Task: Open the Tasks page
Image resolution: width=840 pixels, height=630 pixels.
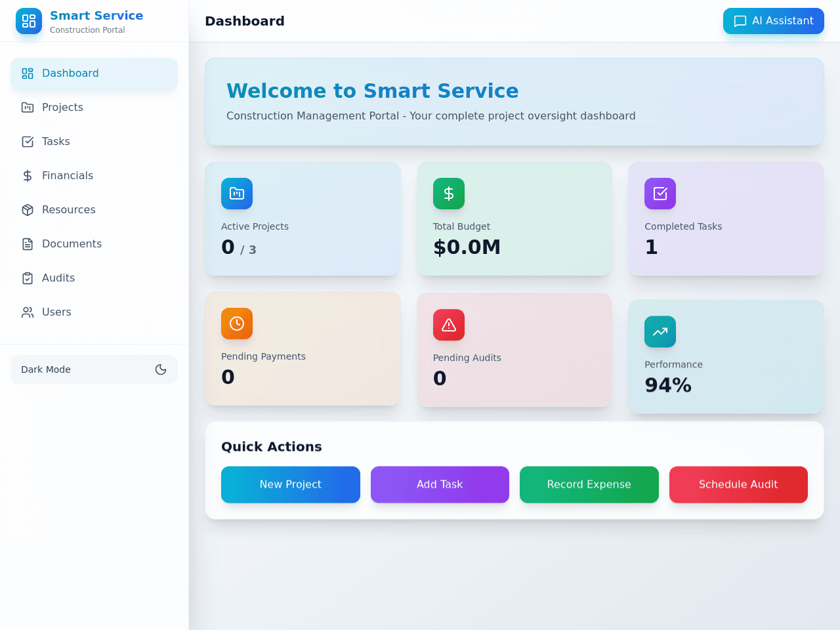Action: pyautogui.click(x=94, y=142)
